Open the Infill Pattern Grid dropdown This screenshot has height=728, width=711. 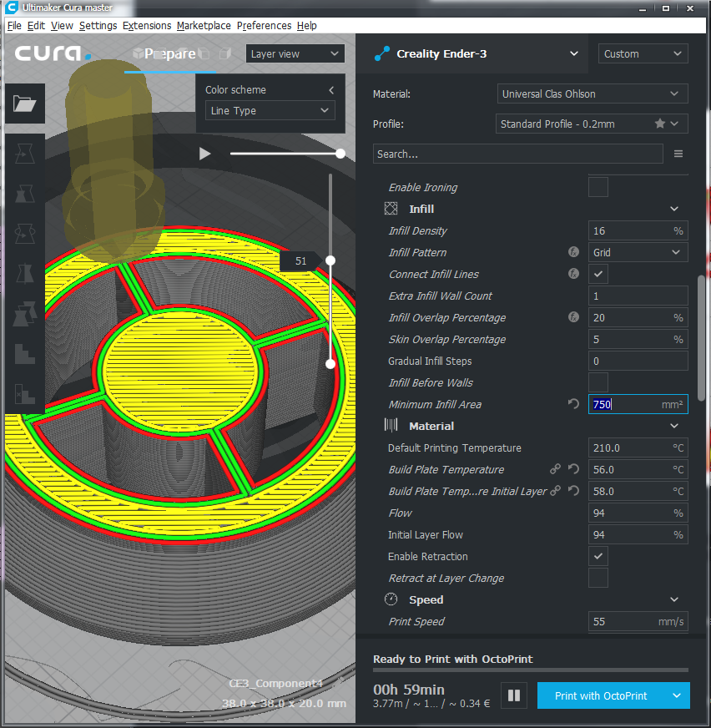tap(638, 252)
